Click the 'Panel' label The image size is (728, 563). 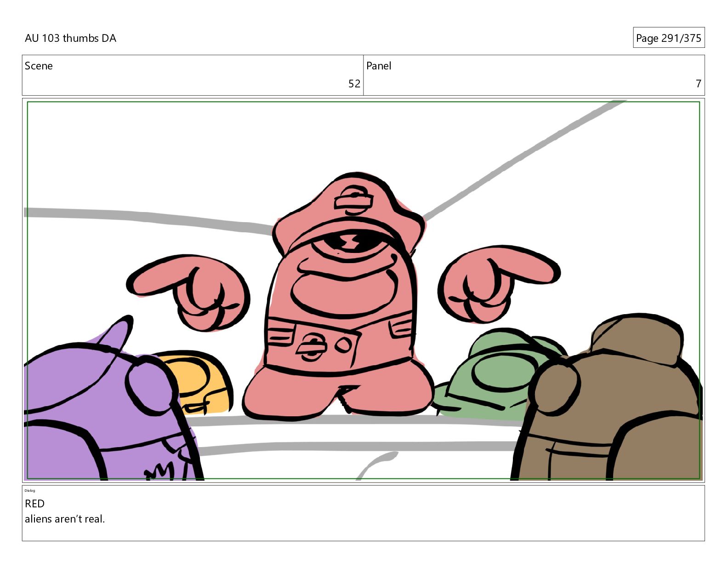(379, 66)
